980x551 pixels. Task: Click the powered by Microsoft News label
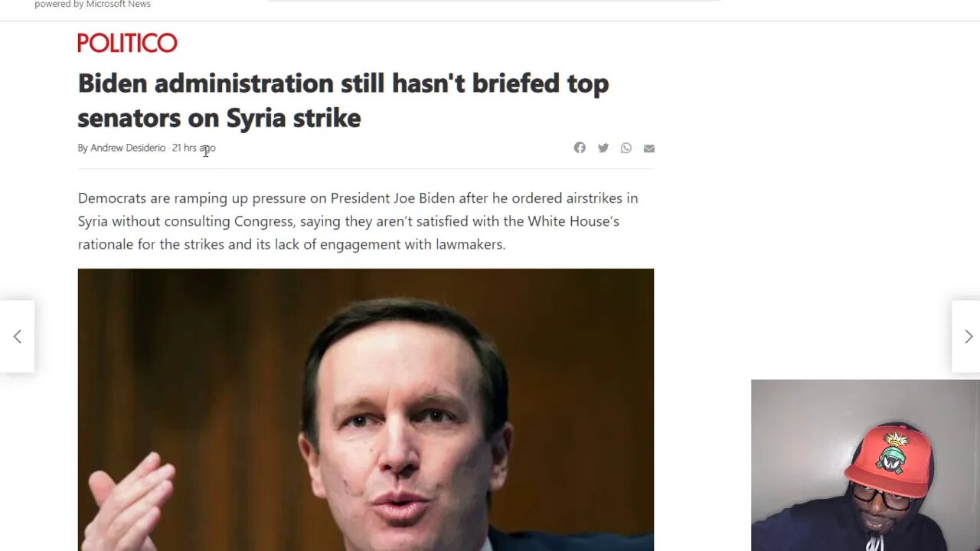(93, 5)
